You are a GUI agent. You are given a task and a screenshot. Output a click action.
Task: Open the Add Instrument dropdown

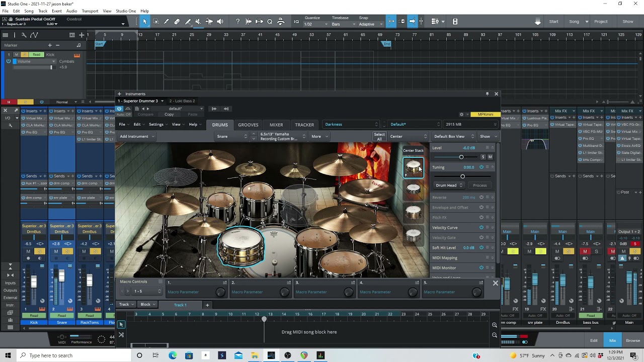point(136,136)
